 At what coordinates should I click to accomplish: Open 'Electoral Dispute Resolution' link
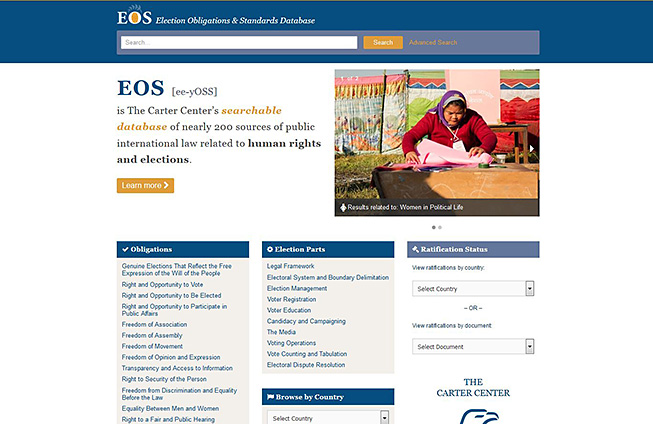click(x=306, y=365)
